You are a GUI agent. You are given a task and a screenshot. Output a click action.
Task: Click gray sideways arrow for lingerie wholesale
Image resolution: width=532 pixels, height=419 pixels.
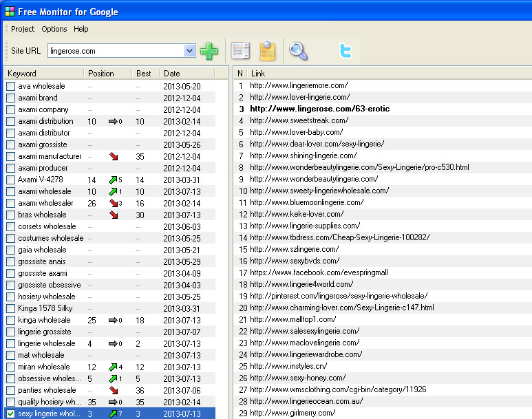point(113,344)
